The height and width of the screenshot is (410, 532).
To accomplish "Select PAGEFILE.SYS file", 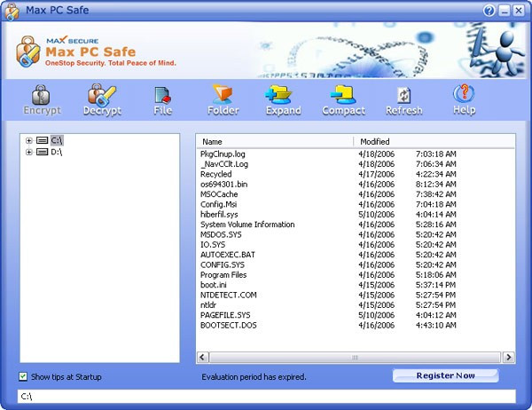I will coord(225,315).
